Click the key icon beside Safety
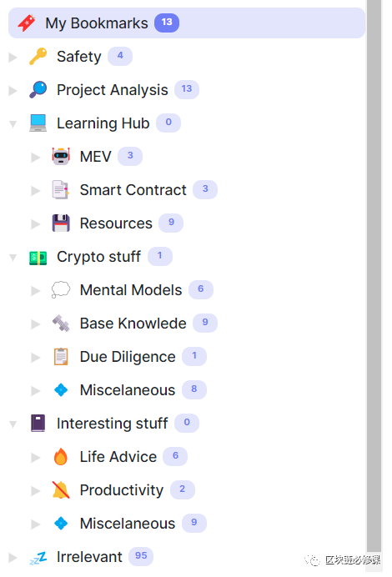 tap(38, 57)
